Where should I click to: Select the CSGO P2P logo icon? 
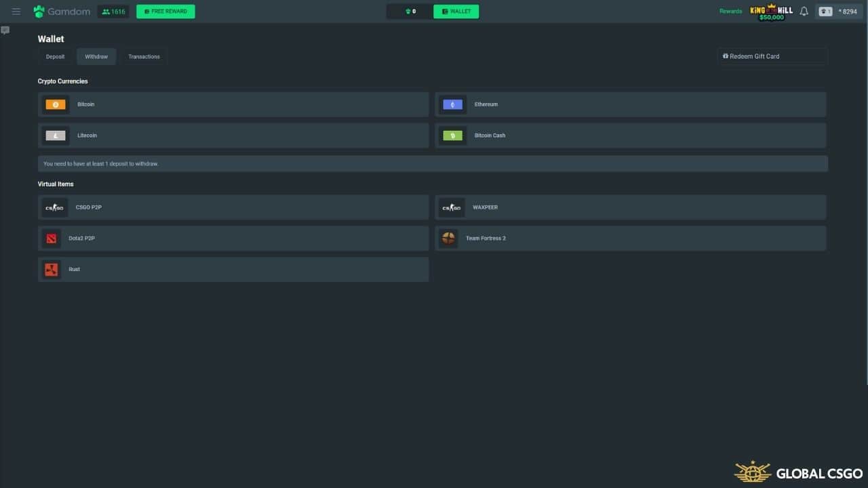54,207
